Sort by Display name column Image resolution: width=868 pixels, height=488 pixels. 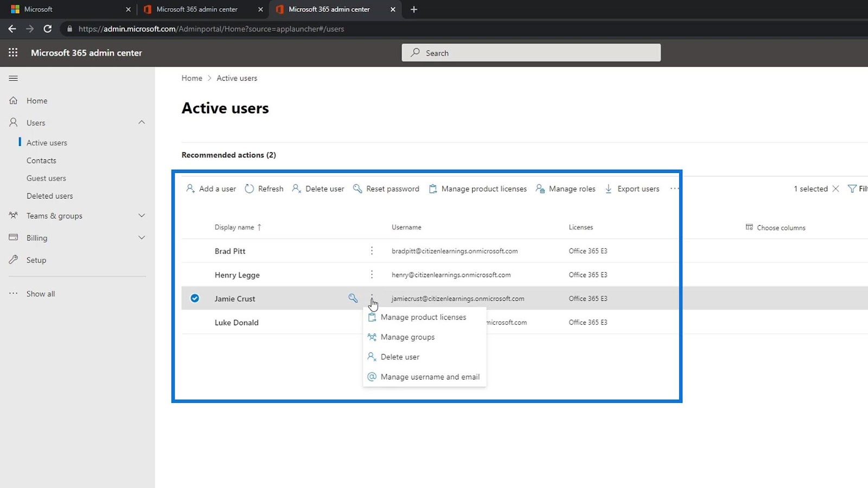tap(238, 227)
